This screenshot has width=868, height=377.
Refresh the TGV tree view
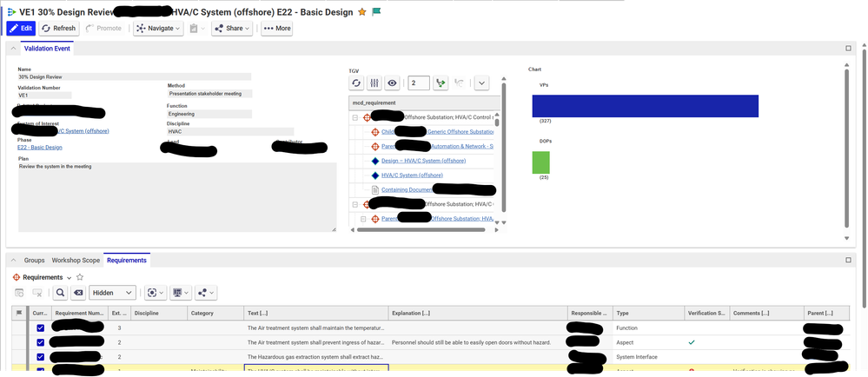[x=356, y=83]
